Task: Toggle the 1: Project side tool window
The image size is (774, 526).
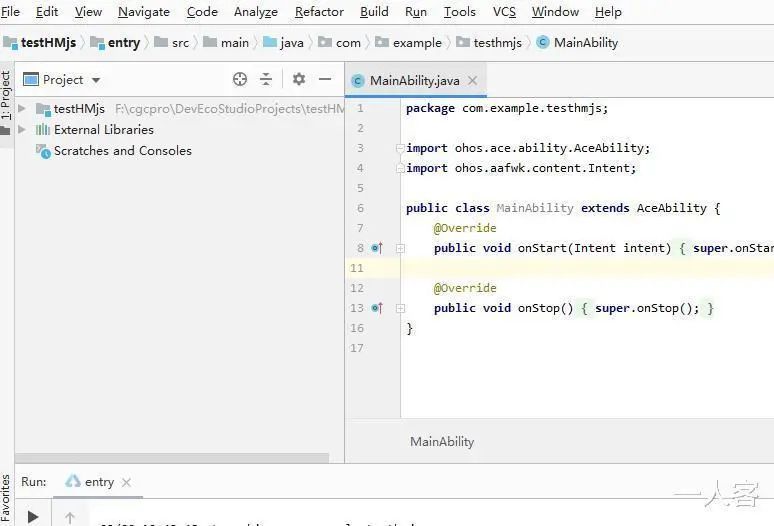Action: [x=5, y=95]
